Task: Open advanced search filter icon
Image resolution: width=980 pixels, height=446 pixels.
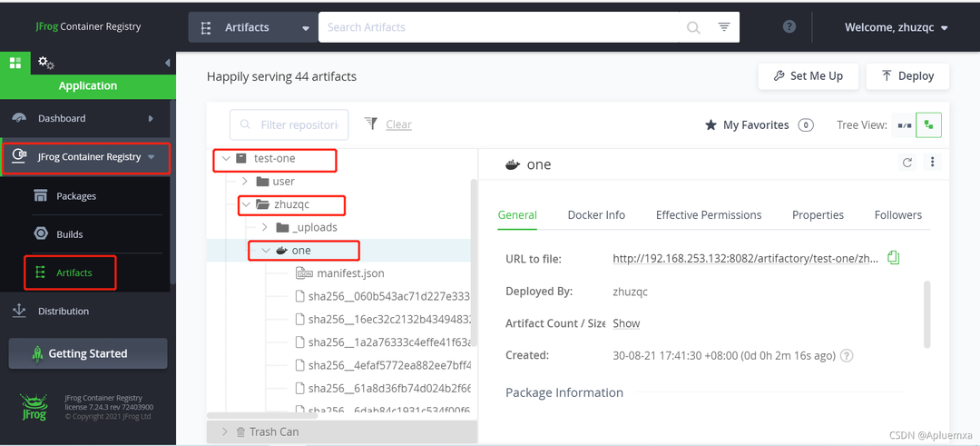Action: 724,27
